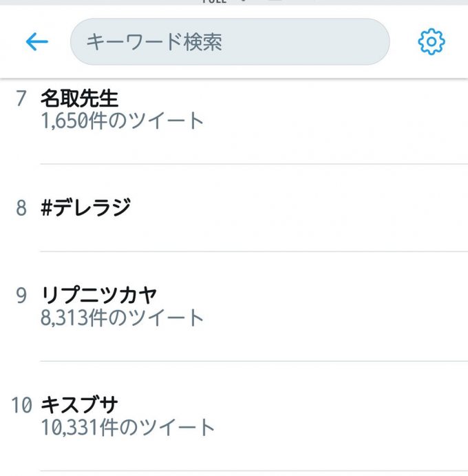Open the 名取先生 trend
This screenshot has width=468, height=476.
tap(79, 99)
